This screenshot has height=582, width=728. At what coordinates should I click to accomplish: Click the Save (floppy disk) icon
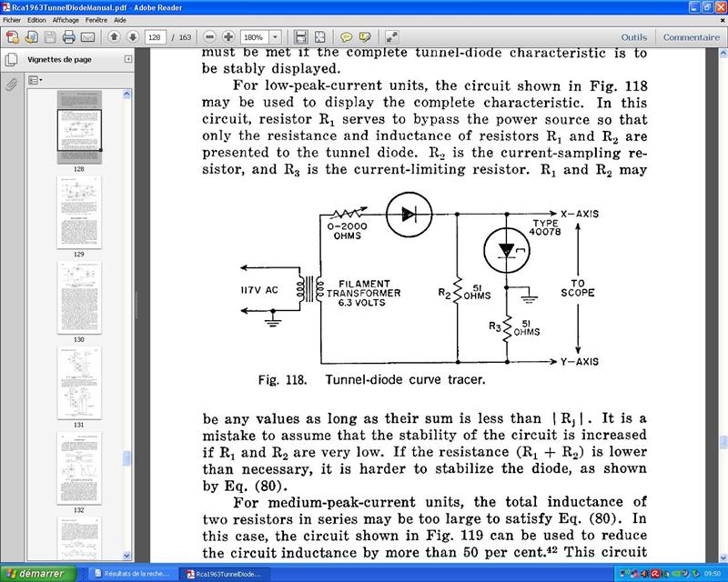pyautogui.click(x=50, y=37)
